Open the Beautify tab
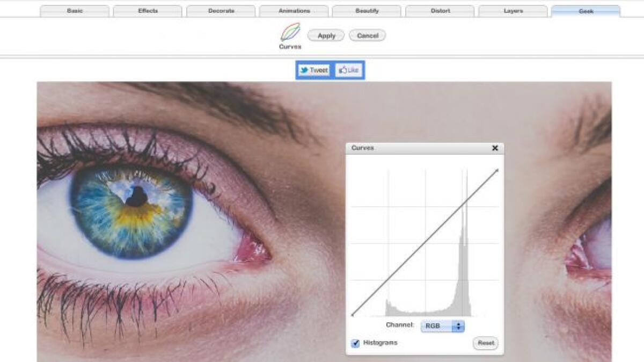The image size is (644, 362). click(369, 10)
